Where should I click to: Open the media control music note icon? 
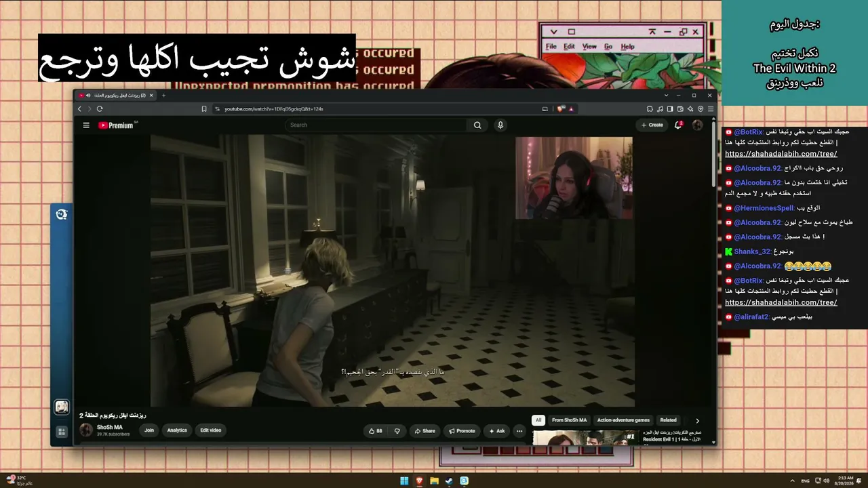[660, 108]
